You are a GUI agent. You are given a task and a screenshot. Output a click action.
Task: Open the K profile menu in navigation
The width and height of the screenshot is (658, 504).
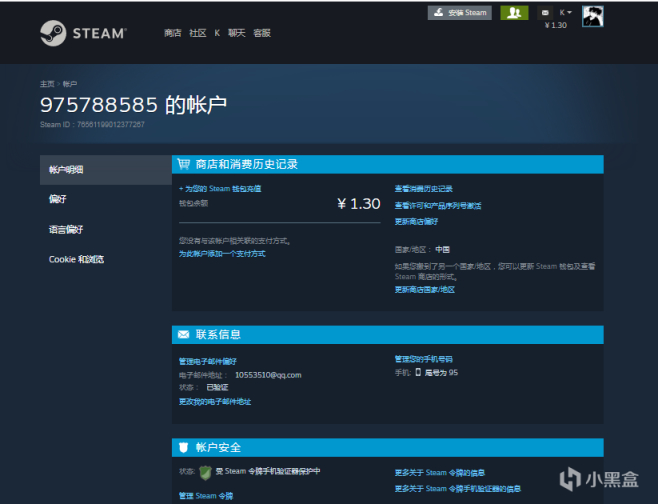coord(217,33)
